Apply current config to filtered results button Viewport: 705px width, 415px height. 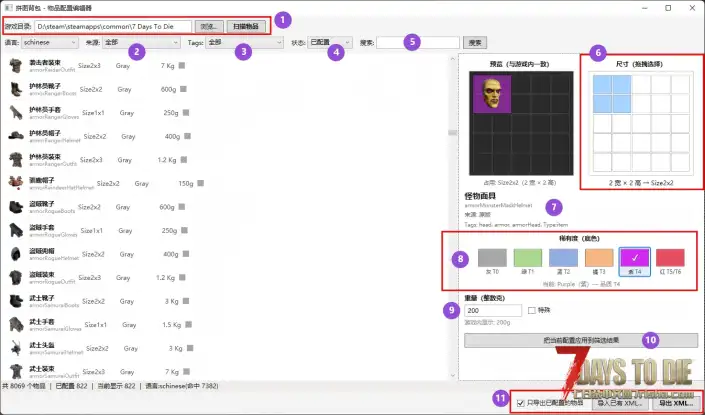581,340
